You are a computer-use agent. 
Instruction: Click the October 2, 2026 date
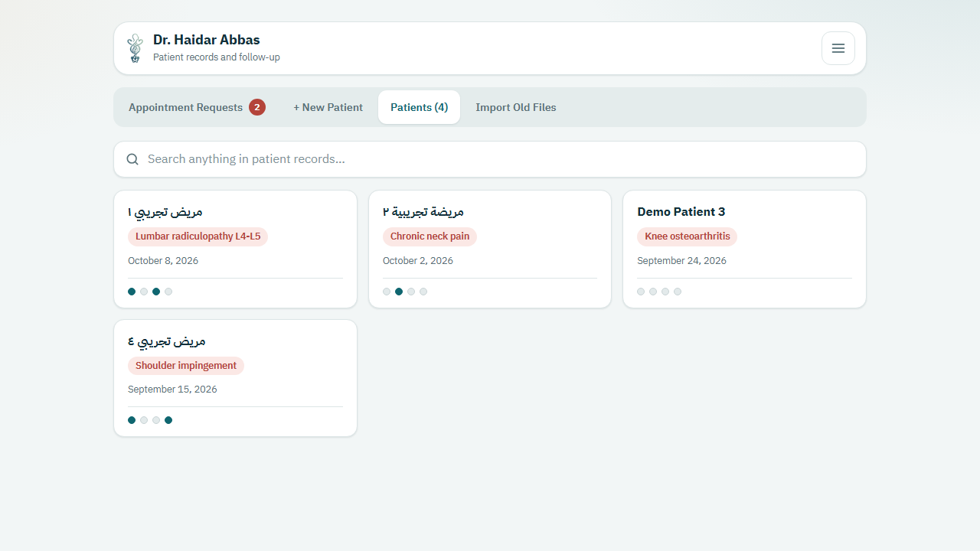(x=418, y=261)
